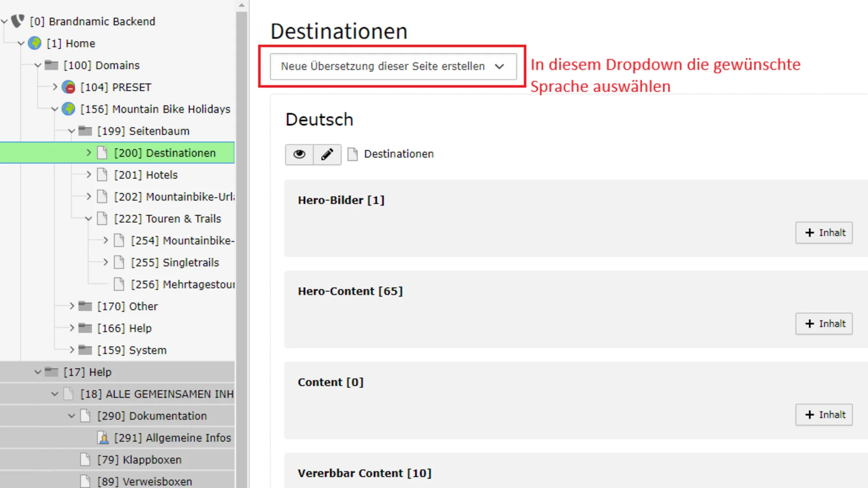
Task: Click the Destinationen page heading
Action: pyautogui.click(x=339, y=31)
